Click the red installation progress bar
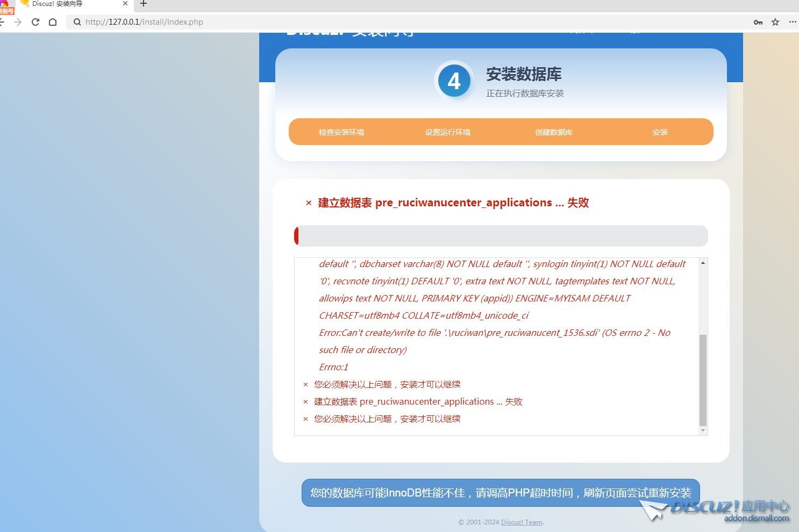The width and height of the screenshot is (799, 532). tap(501, 236)
